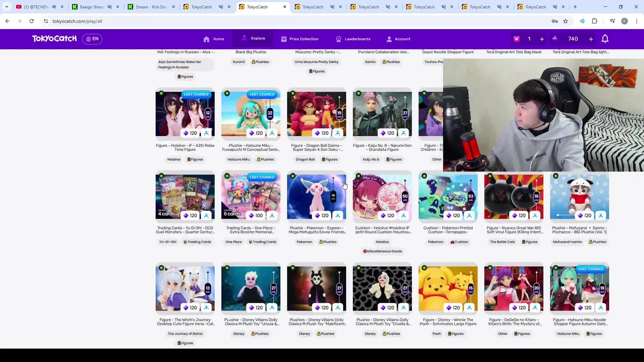Viewport: 644px width, 362px height.
Task: Go to TokyoCatch logo homepage
Action: [x=54, y=39]
